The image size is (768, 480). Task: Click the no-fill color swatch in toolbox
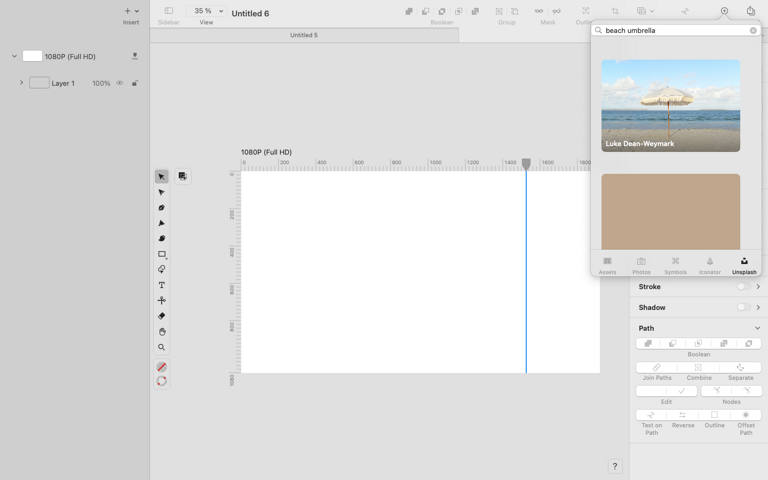click(162, 367)
